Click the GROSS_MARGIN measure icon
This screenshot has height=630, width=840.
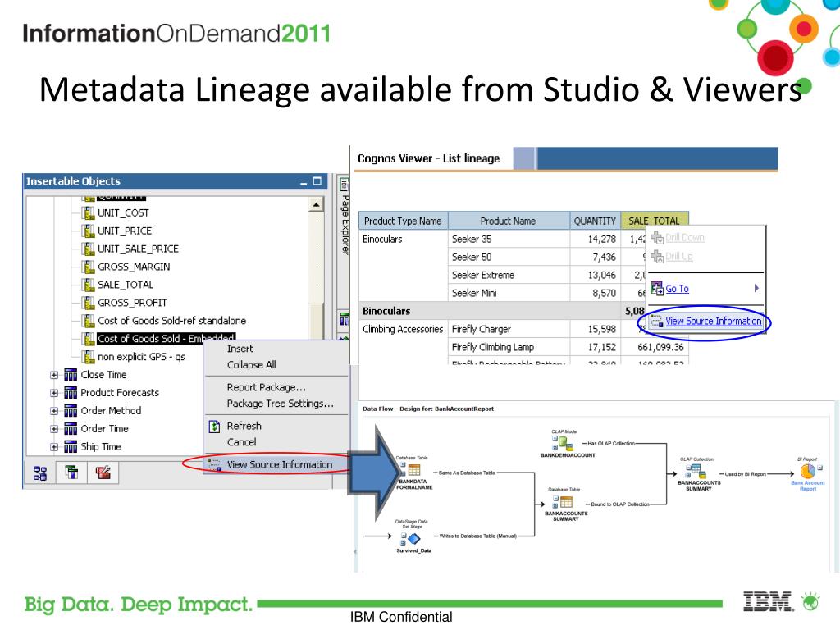coord(89,267)
